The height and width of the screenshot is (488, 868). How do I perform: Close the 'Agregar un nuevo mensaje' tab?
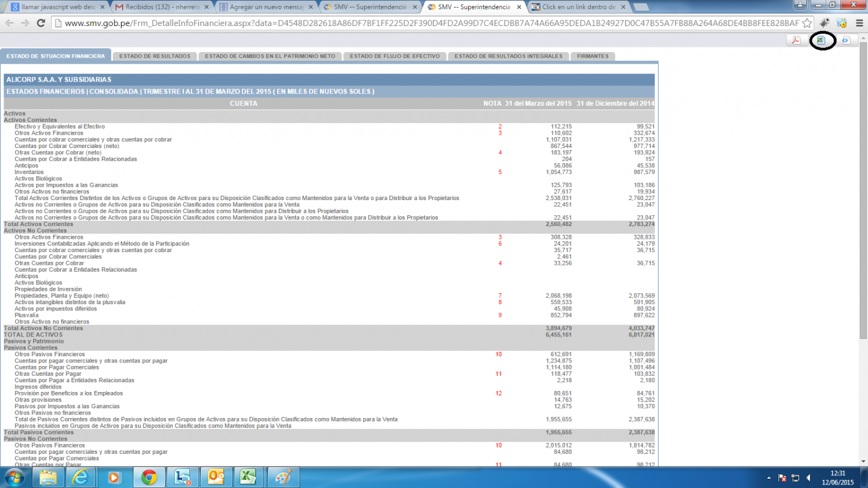[x=311, y=7]
